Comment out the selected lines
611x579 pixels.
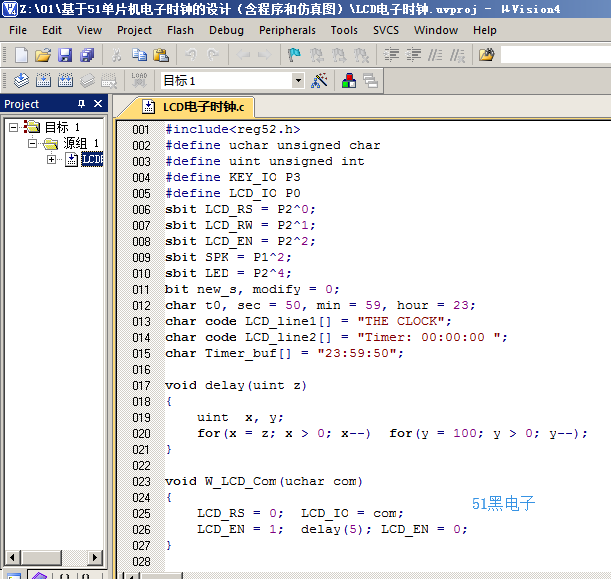[435, 55]
